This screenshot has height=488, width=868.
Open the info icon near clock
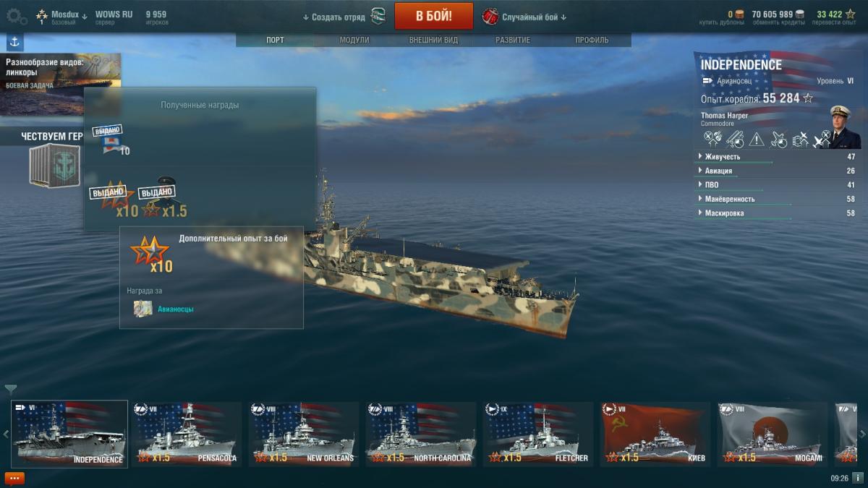pos(858,478)
